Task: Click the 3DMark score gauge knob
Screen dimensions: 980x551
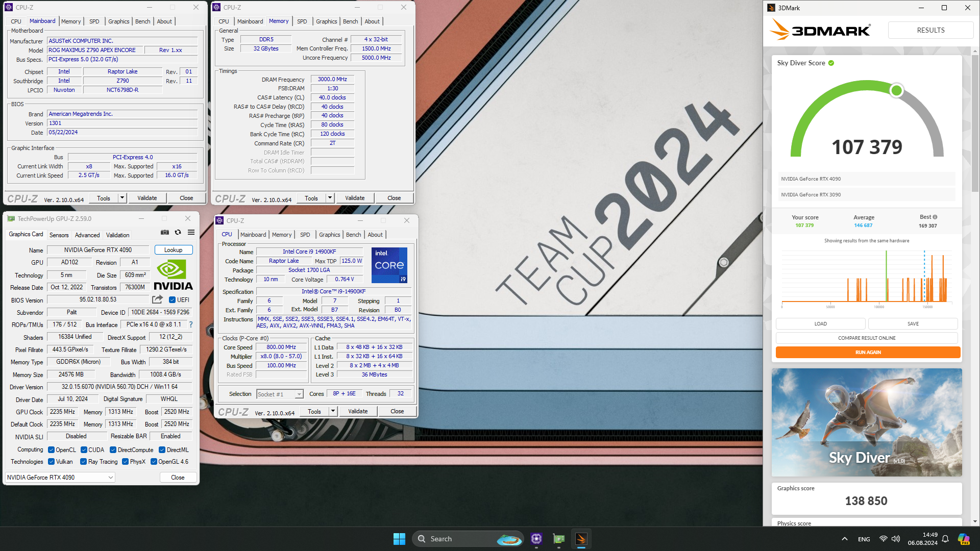Action: 896,91
